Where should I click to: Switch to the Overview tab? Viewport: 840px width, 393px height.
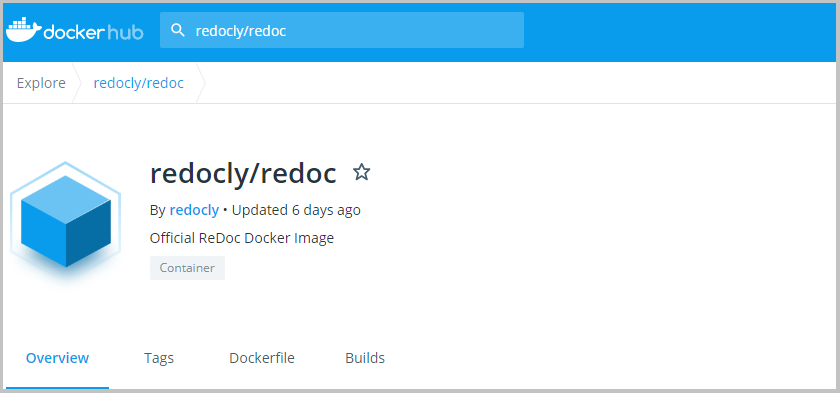point(57,358)
